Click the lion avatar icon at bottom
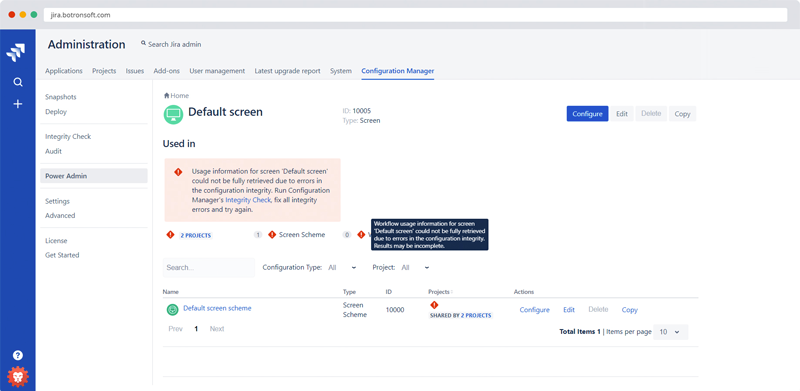This screenshot has width=800, height=391. point(18,377)
